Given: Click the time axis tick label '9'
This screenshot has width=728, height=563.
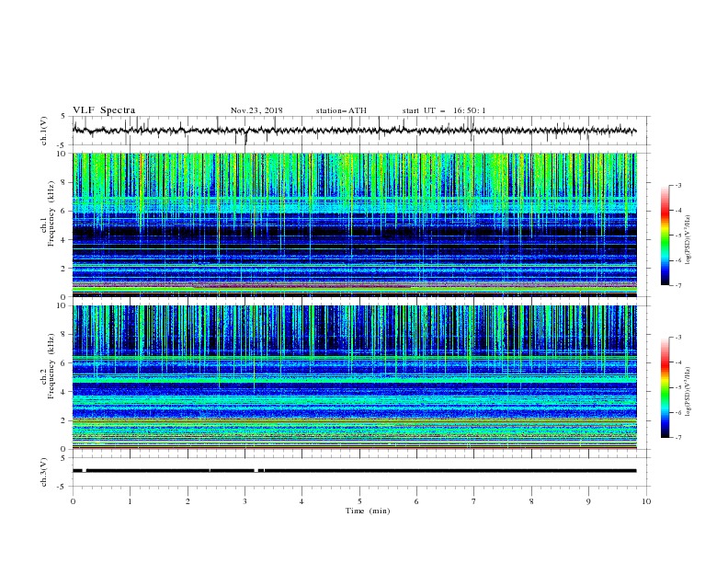Looking at the screenshot, I should pyautogui.click(x=588, y=501).
